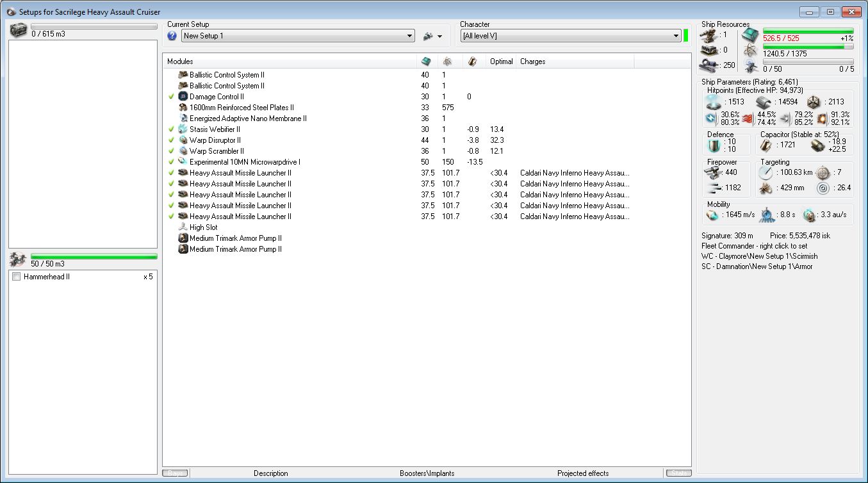Click the CPU chip icon in Ship Resources
This screenshot has height=483, width=868.
751,36
